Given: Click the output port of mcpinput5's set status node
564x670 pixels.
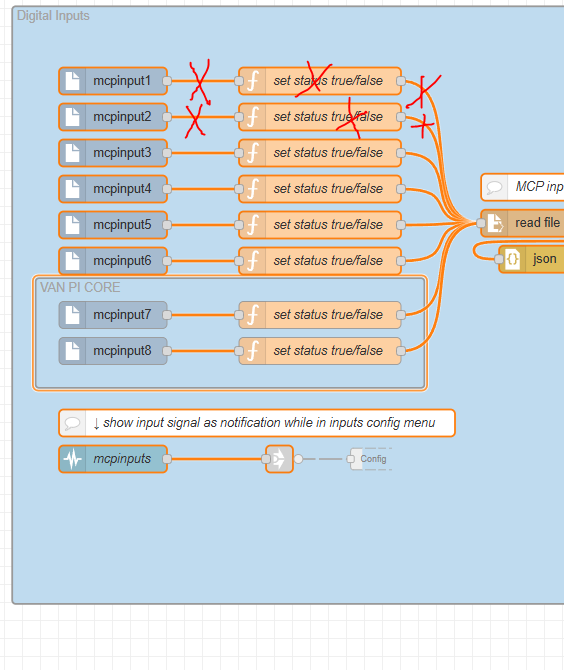Looking at the screenshot, I should pyautogui.click(x=401, y=225).
